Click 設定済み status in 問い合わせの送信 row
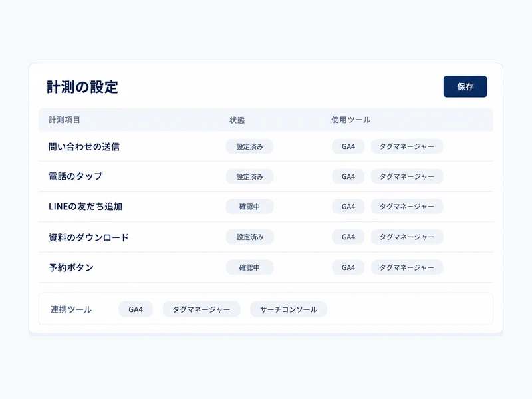 (250, 146)
